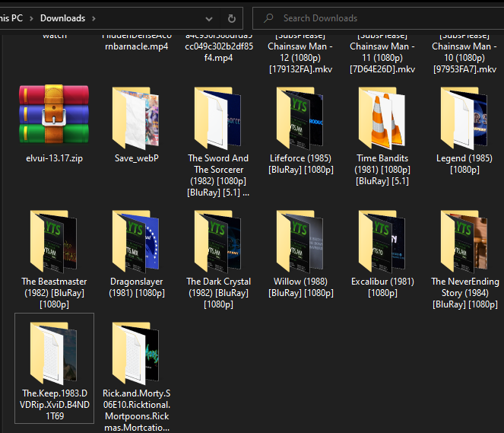The image size is (504, 433).
Task: Click the Dragonslayer (1981) [1080p] name label
Action: [x=137, y=288]
